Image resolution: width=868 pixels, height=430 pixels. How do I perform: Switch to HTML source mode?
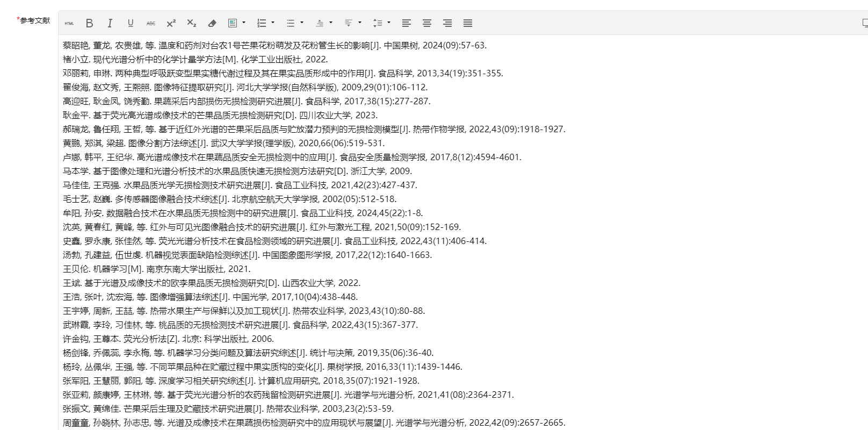click(69, 23)
